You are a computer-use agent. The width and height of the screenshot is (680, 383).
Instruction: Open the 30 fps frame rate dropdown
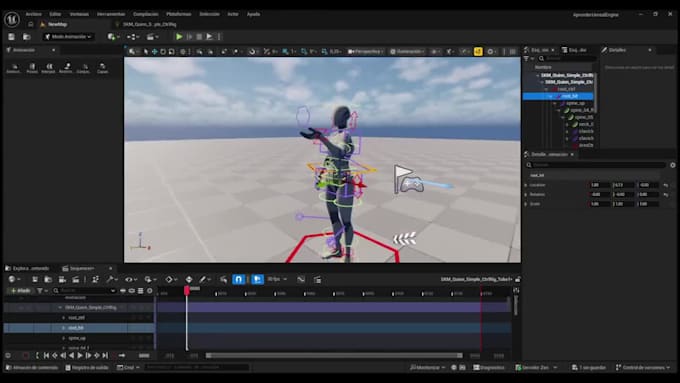coord(277,279)
